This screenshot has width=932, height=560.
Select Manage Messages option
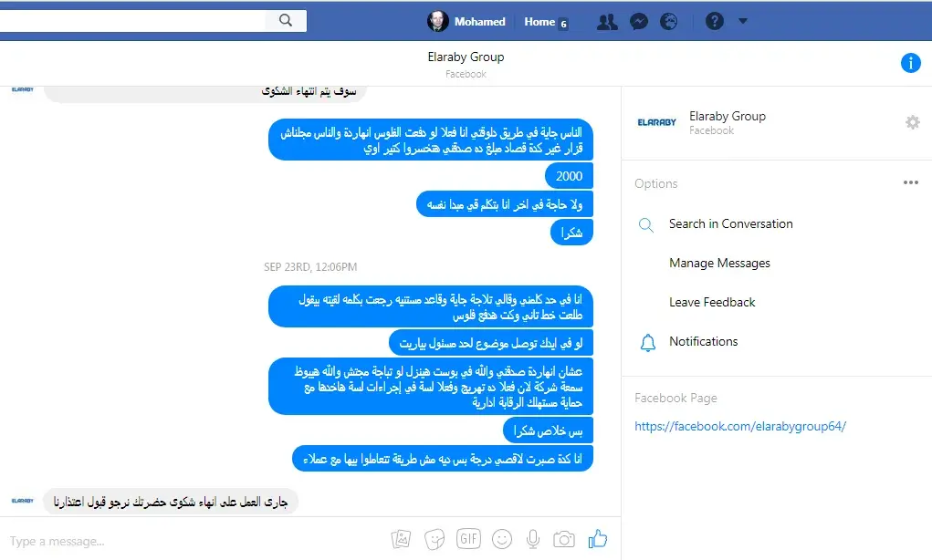[719, 263]
